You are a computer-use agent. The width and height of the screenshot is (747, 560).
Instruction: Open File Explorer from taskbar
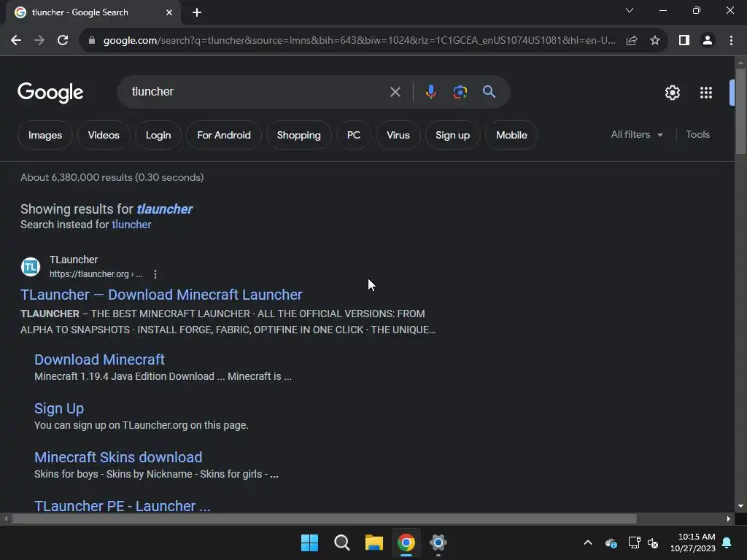click(x=374, y=542)
